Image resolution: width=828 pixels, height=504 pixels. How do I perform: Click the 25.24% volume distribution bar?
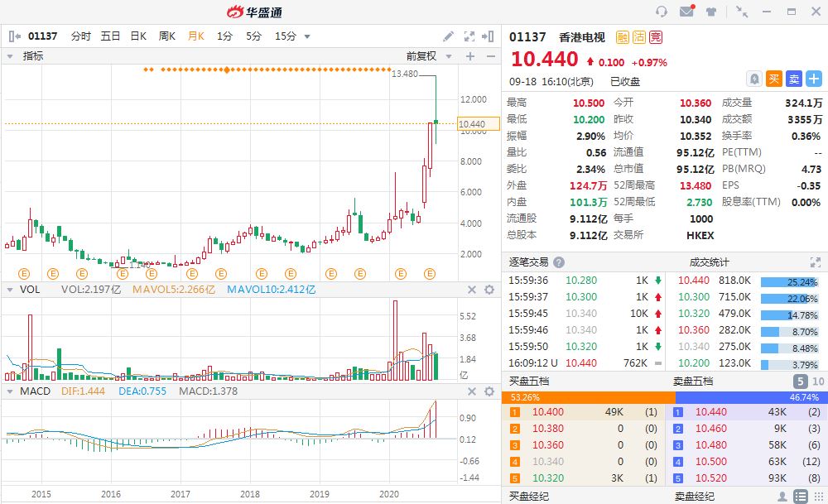789,282
